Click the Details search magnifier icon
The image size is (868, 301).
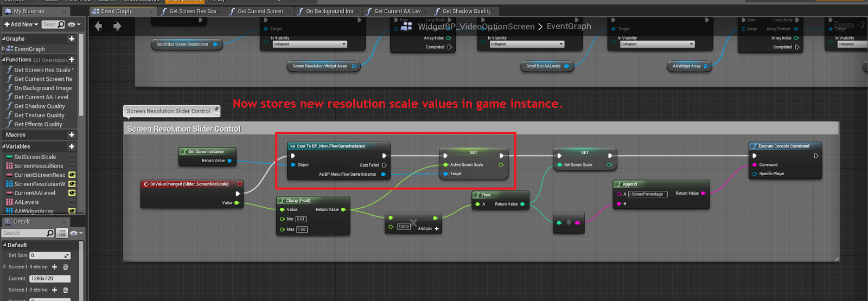(50, 233)
